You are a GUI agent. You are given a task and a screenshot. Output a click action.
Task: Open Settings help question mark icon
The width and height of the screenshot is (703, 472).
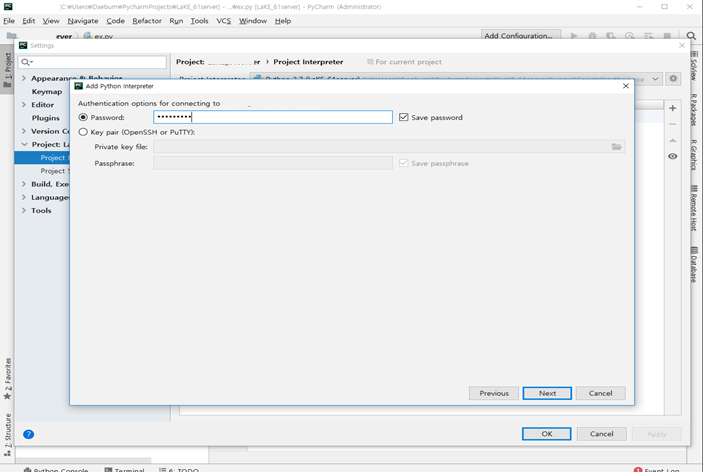[x=28, y=434]
